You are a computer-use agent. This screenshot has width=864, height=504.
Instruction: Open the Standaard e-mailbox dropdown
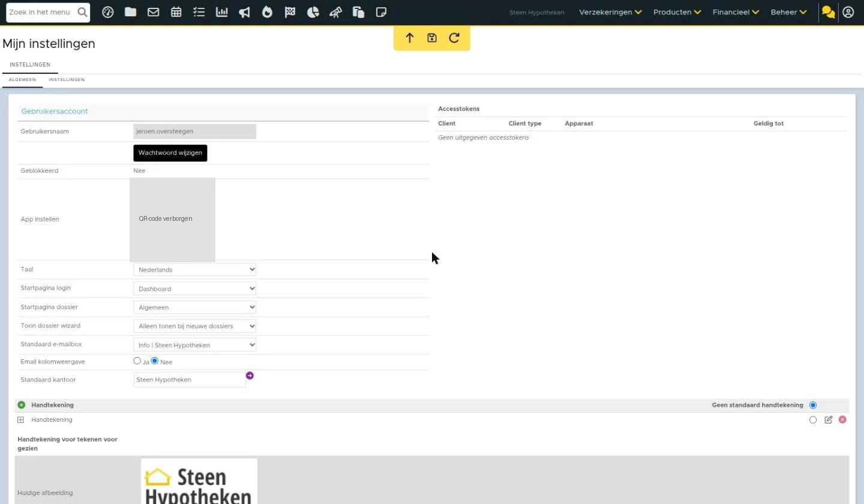coord(195,345)
